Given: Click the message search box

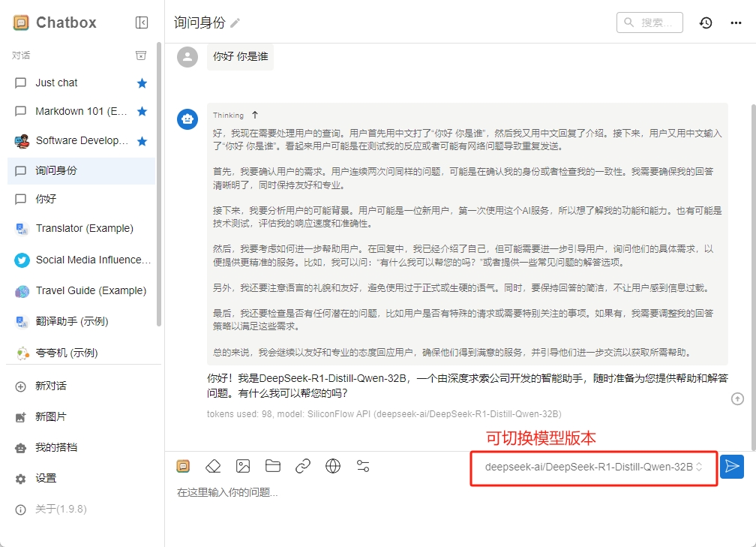Looking at the screenshot, I should coord(650,23).
